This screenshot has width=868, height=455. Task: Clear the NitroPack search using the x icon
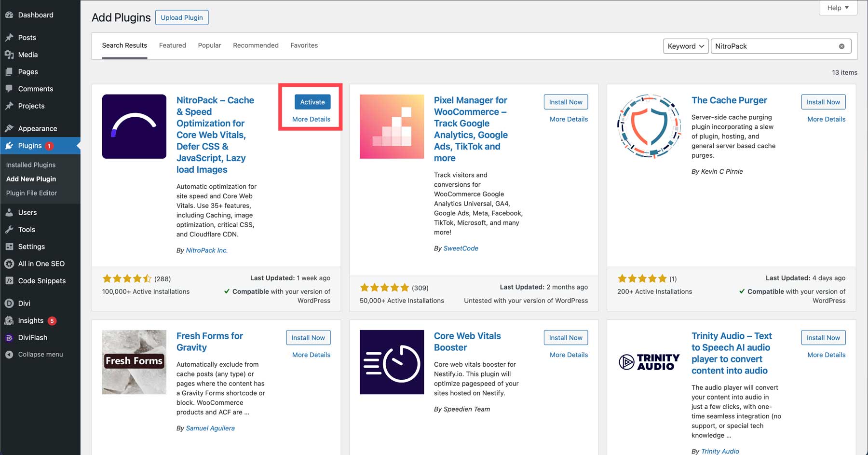(842, 46)
